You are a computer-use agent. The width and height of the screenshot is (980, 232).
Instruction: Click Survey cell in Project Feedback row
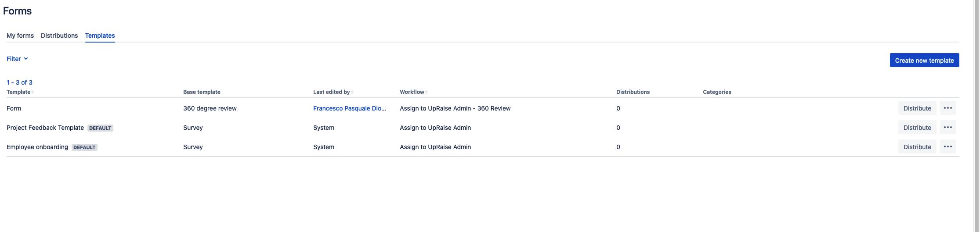(193, 128)
